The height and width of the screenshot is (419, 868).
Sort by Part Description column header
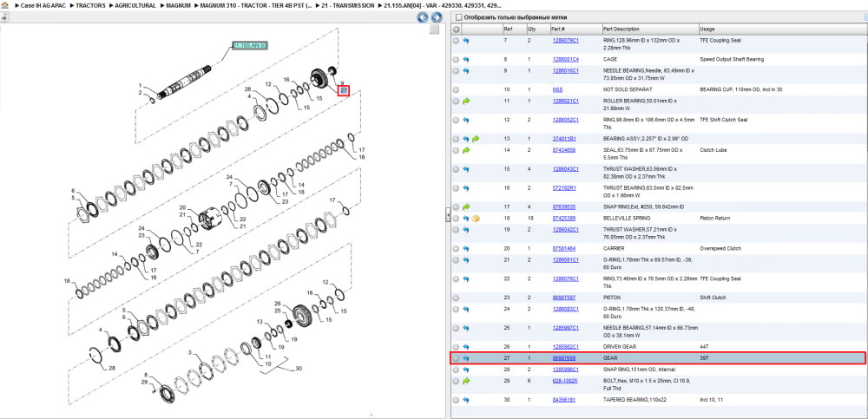click(650, 29)
